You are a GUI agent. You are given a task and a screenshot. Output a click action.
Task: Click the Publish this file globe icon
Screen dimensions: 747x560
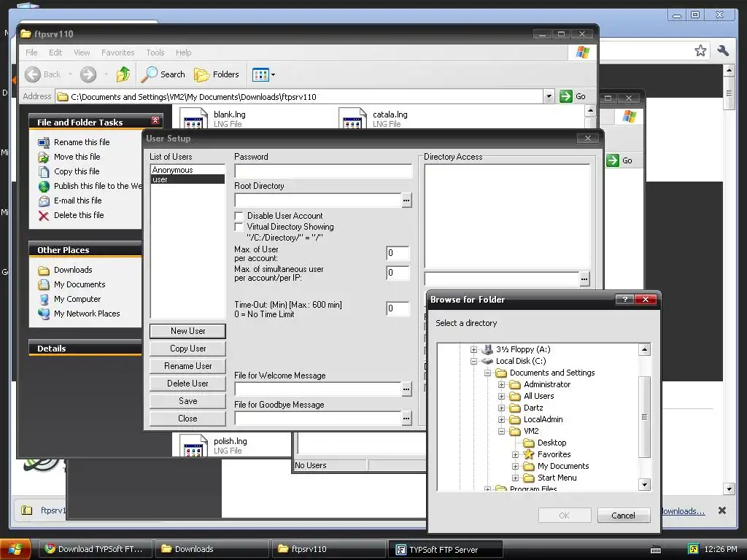pos(43,186)
